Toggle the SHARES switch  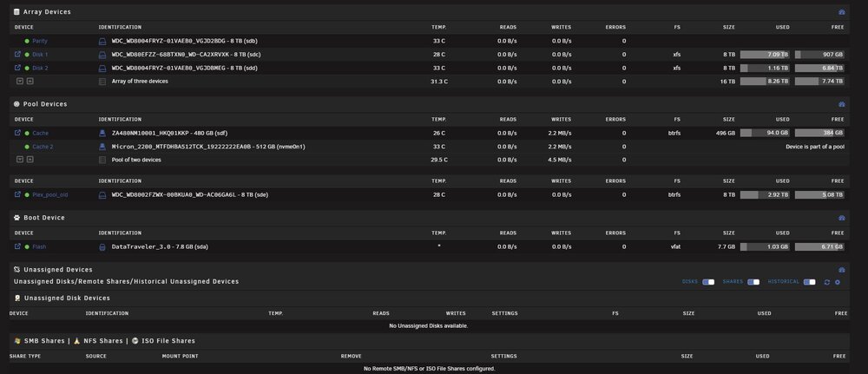(753, 282)
